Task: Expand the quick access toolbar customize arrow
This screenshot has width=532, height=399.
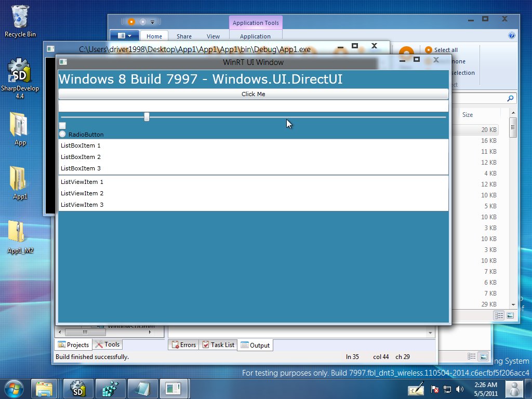Action: (153, 22)
